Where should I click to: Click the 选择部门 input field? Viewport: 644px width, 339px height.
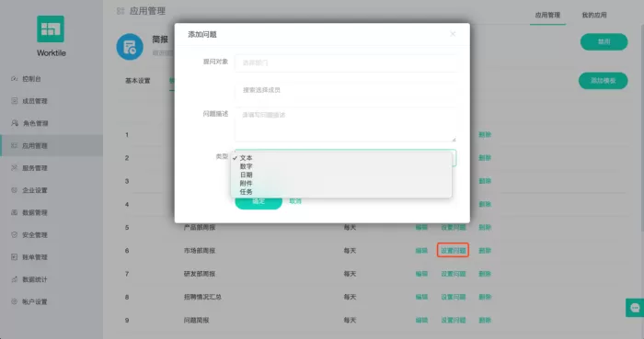345,62
